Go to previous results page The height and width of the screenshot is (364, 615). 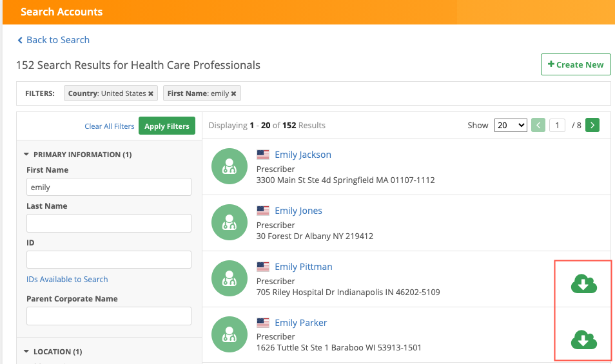(538, 126)
